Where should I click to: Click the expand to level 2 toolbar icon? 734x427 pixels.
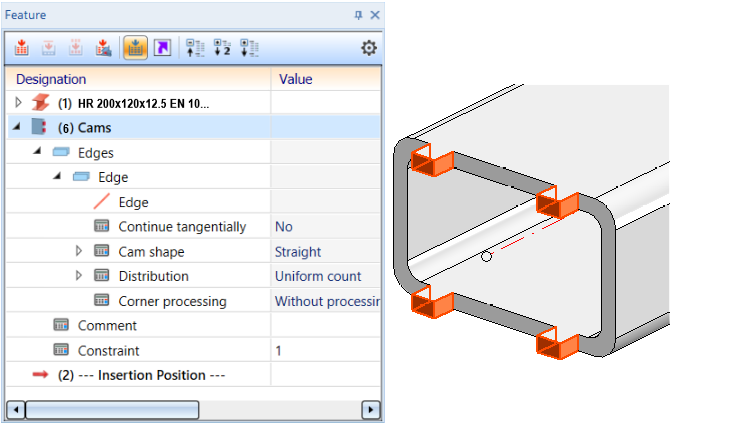pyautogui.click(x=222, y=48)
